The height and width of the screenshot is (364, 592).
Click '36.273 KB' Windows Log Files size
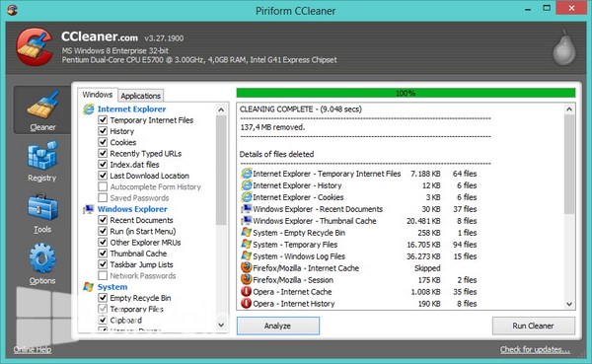point(423,256)
